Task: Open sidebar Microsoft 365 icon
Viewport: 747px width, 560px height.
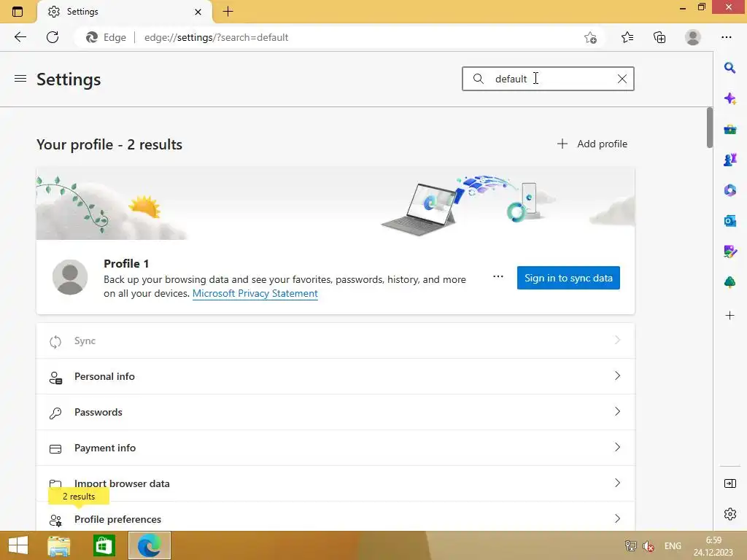Action: [729, 190]
